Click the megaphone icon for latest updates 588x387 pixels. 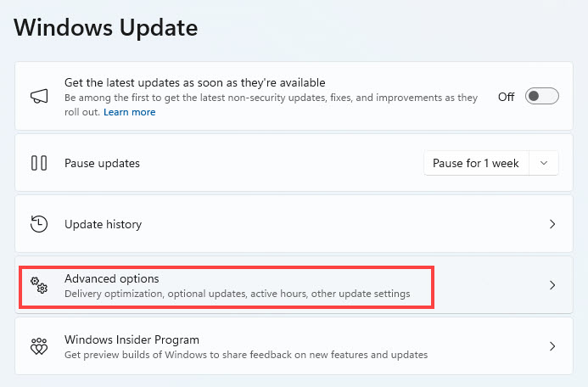39,97
